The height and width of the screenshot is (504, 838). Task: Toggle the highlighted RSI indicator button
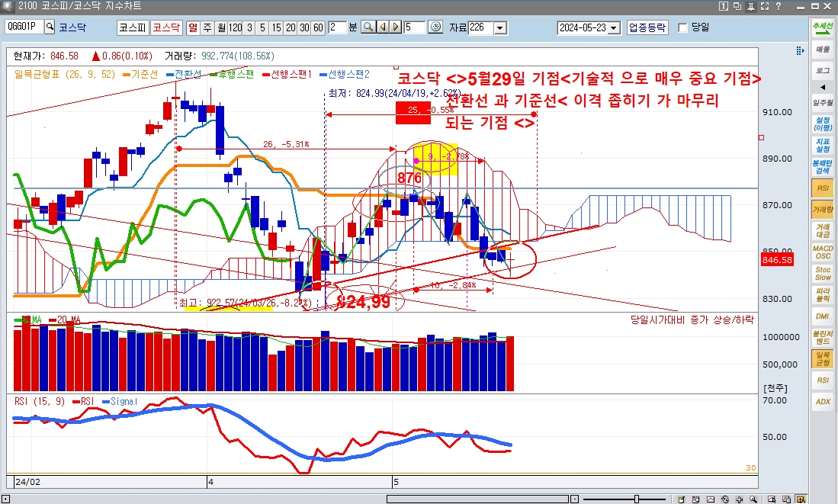pyautogui.click(x=823, y=188)
